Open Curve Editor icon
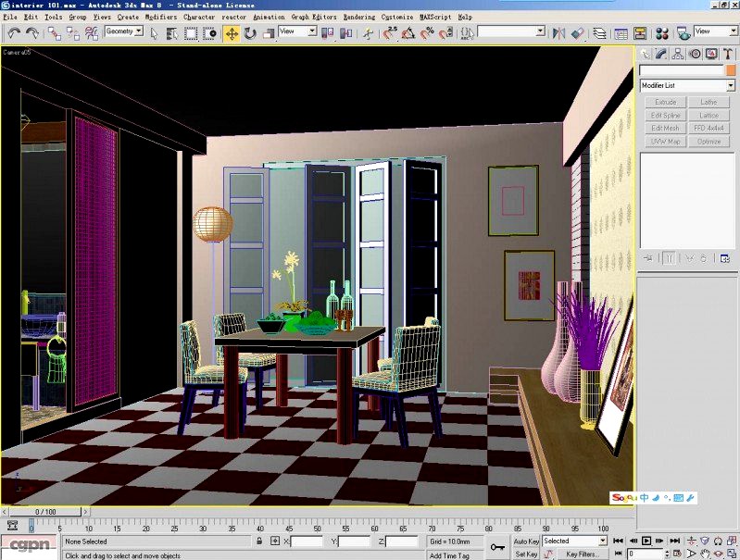This screenshot has height=560, width=740. pos(621,33)
